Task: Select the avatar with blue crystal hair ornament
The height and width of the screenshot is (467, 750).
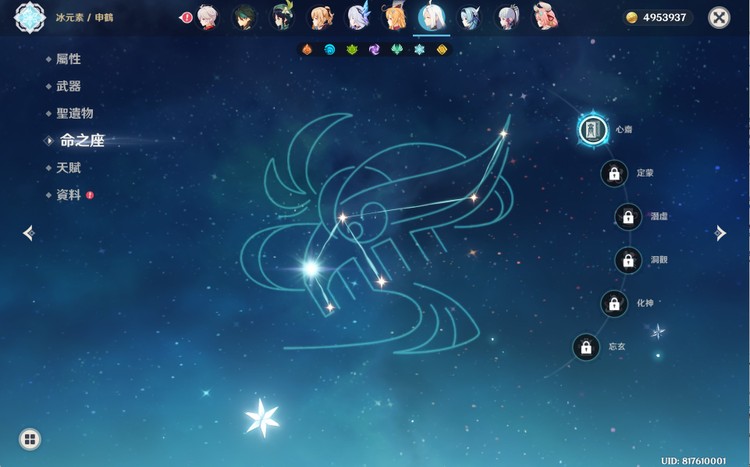Action: 357,17
